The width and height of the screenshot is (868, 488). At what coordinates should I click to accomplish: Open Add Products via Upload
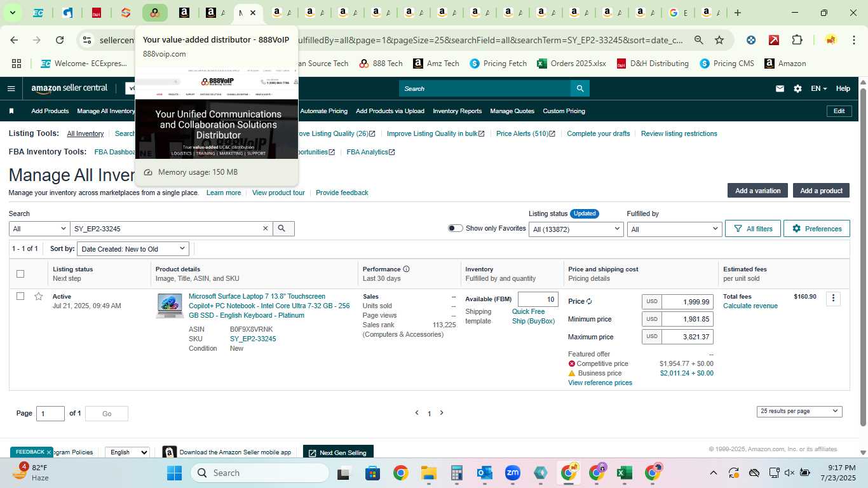coord(390,111)
